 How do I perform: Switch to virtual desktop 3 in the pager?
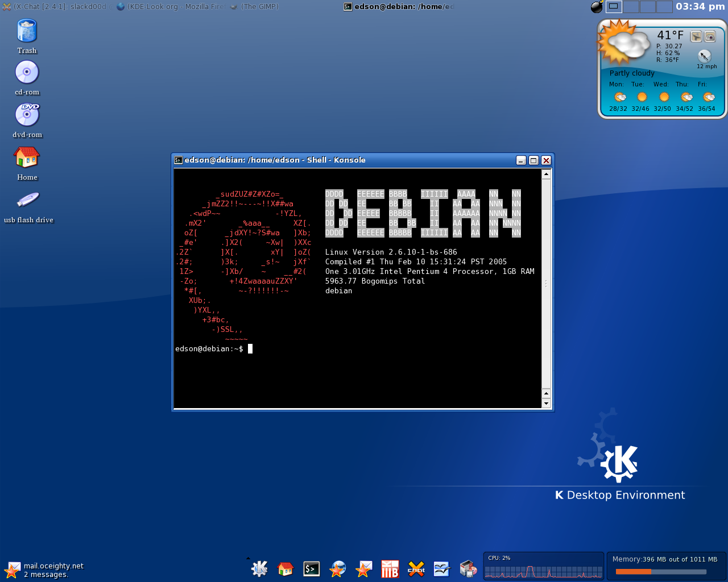coord(648,7)
